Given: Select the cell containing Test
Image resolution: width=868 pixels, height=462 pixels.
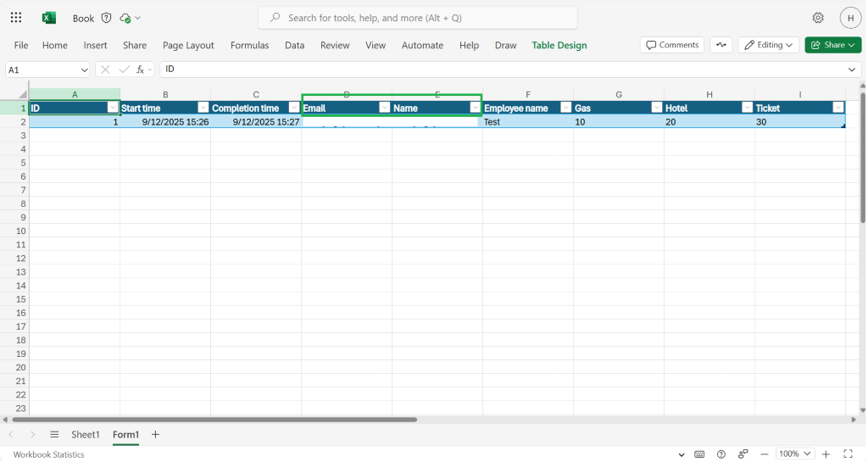Looking at the screenshot, I should [528, 122].
